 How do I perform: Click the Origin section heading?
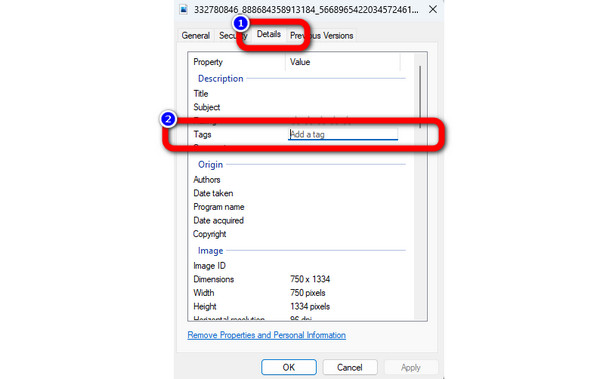tap(210, 165)
